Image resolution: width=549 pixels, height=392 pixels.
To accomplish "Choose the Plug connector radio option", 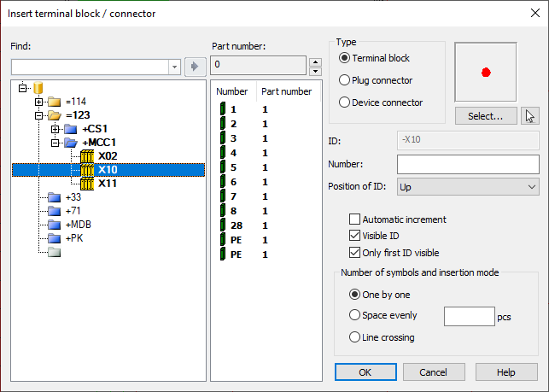I will 345,80.
